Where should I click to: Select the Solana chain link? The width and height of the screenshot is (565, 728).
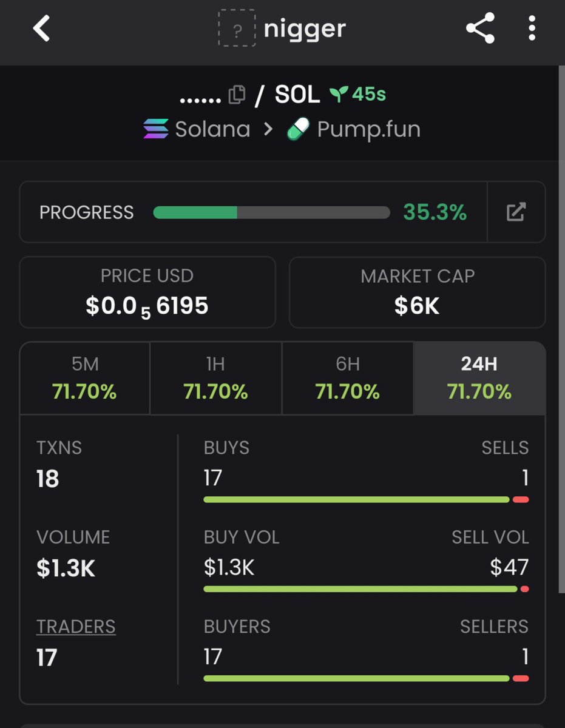[x=197, y=129]
